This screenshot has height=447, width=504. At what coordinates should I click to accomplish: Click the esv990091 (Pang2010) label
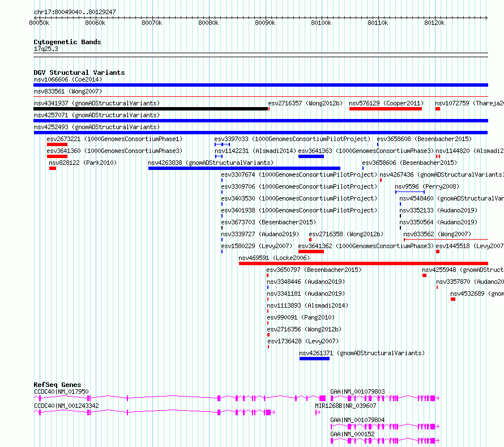point(301,317)
